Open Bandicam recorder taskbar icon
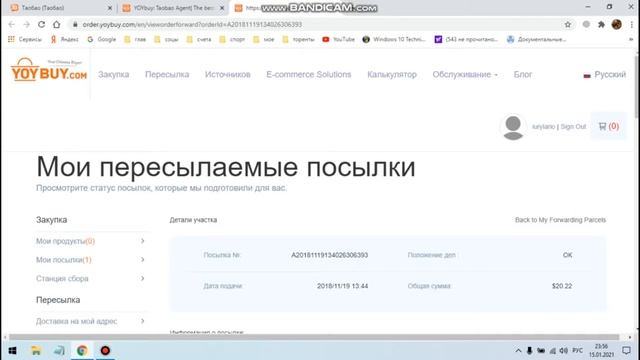The image size is (640, 360). coord(105,351)
